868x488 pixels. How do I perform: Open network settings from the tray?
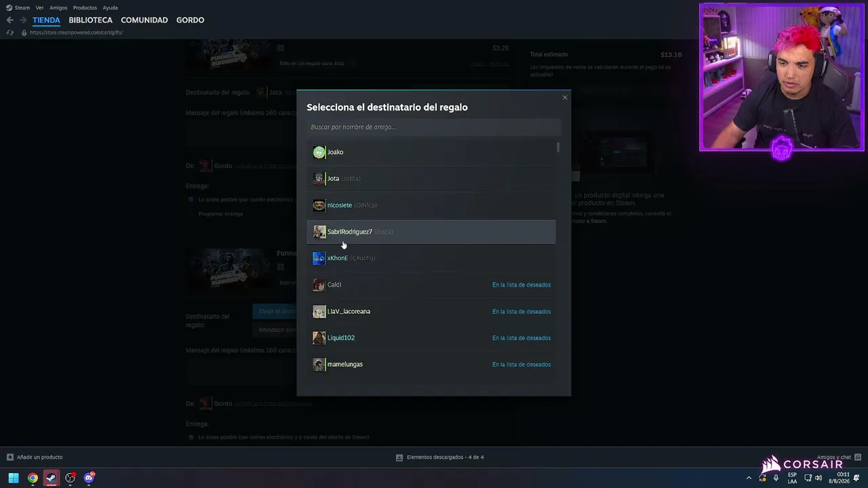click(x=808, y=478)
